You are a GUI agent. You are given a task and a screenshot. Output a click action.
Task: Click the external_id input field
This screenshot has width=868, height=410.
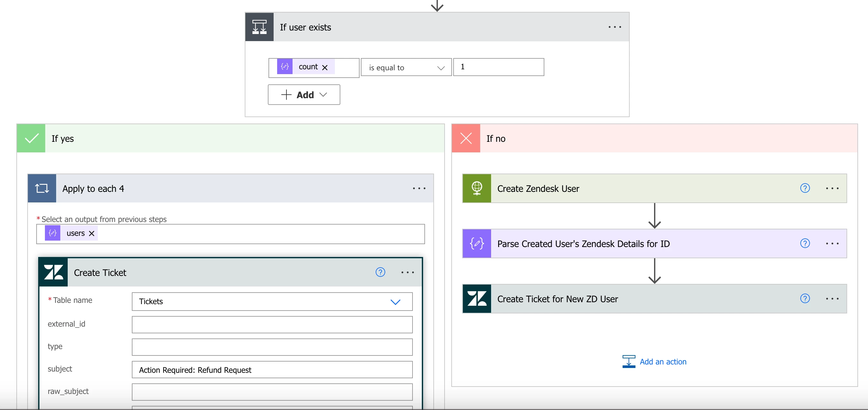tap(272, 324)
